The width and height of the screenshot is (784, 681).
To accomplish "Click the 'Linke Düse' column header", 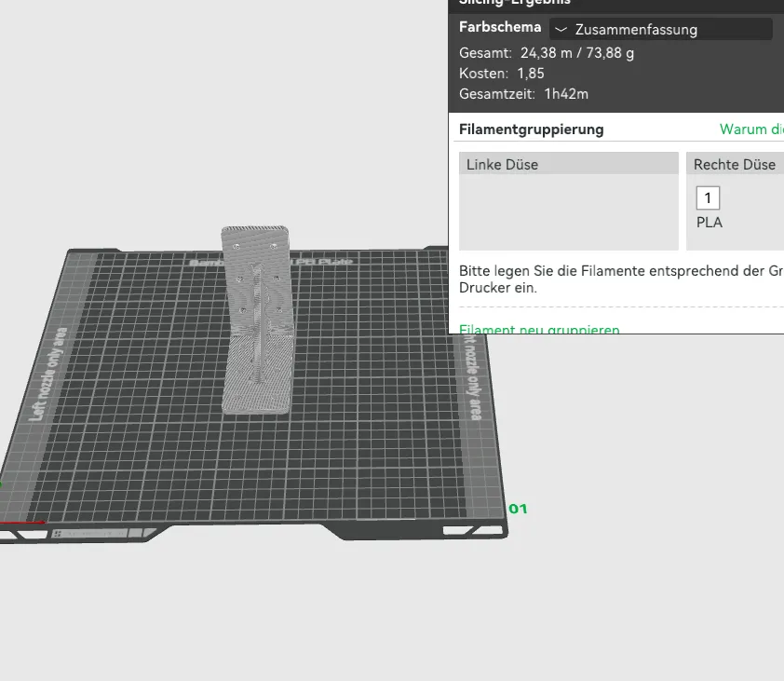I will (x=569, y=164).
